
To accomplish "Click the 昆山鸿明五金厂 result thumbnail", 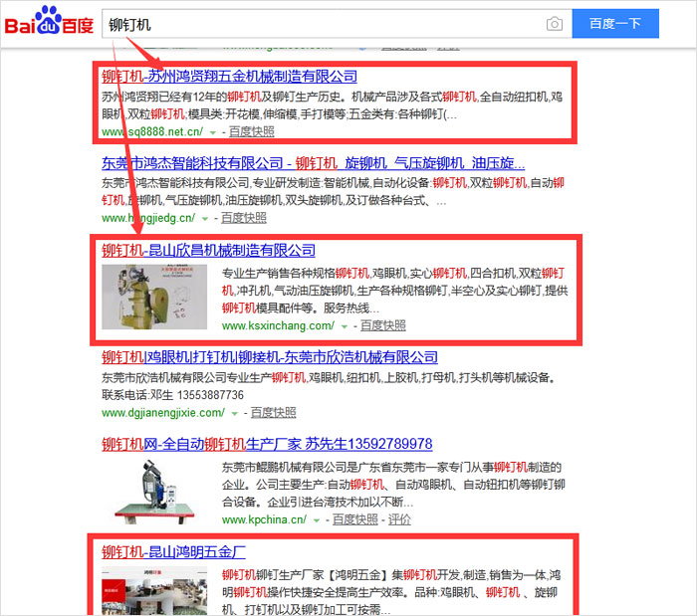I will tap(154, 590).
